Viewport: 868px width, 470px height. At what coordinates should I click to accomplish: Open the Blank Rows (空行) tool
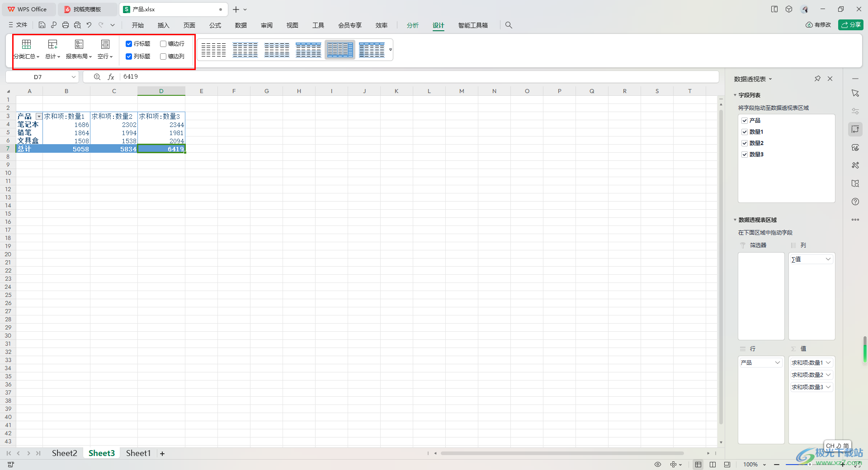coord(105,50)
